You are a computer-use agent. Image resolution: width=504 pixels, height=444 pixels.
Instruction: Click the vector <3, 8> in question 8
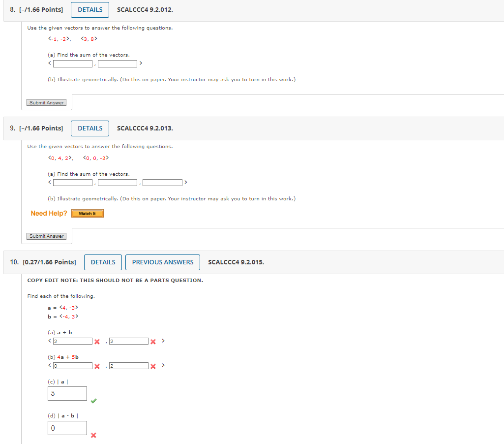pos(89,39)
